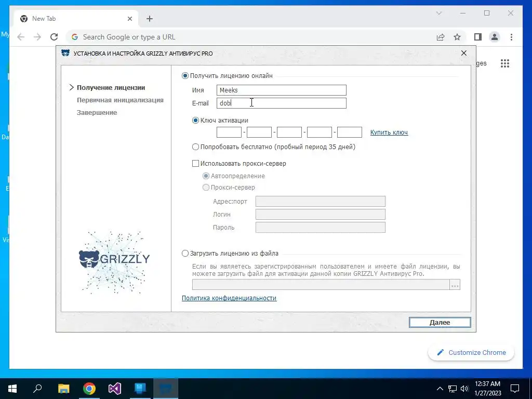
Task: Click the network tray icon
Action: [x=453, y=389]
